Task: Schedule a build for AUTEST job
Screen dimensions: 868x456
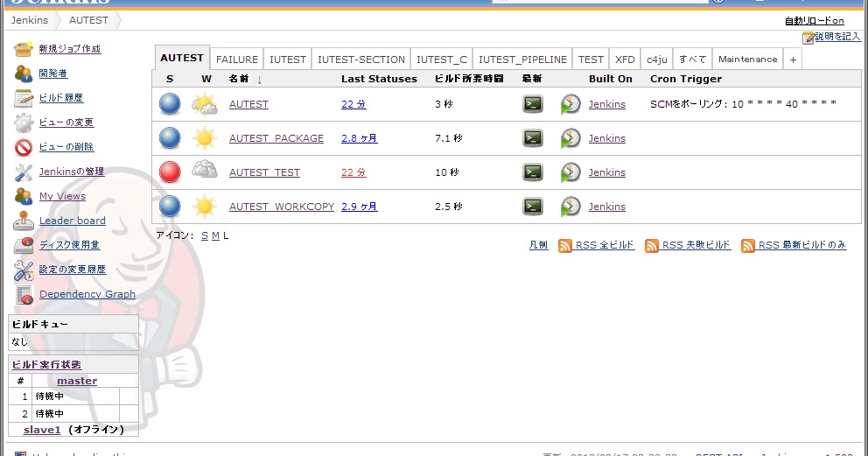Action: point(570,104)
